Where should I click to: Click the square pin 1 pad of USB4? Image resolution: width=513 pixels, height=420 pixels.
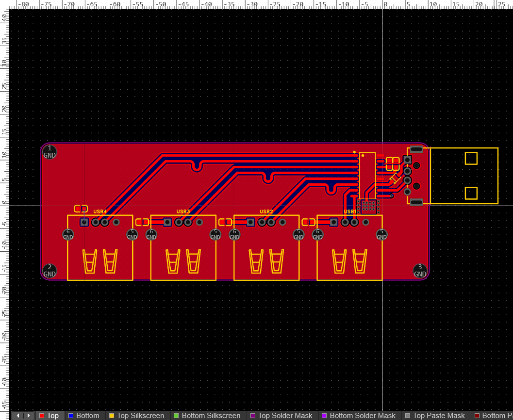point(84,222)
